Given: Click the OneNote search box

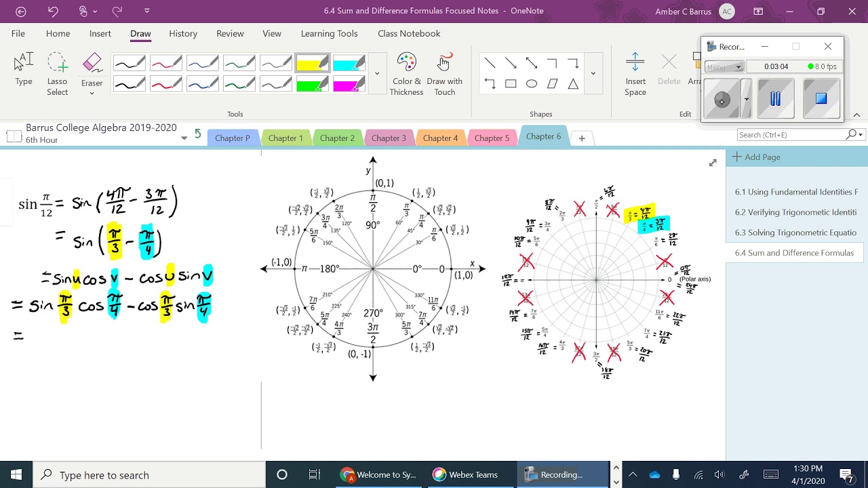Looking at the screenshot, I should click(x=791, y=135).
